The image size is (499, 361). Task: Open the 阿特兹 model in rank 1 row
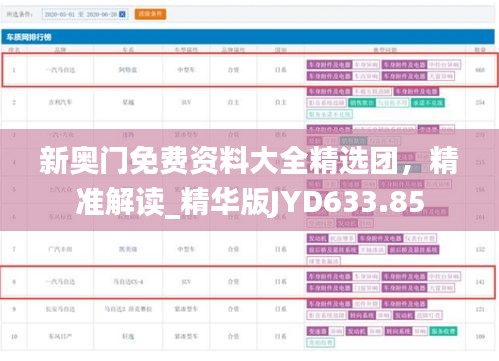[x=128, y=70]
